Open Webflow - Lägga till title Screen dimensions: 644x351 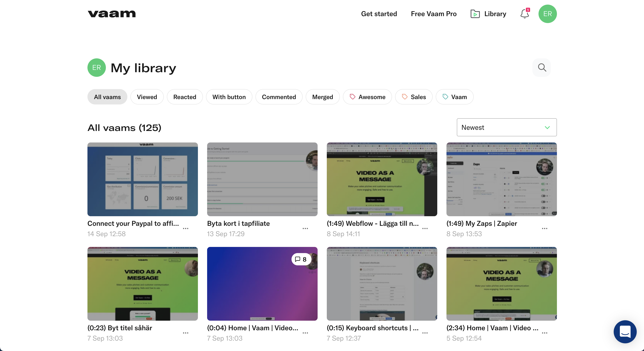coord(373,223)
